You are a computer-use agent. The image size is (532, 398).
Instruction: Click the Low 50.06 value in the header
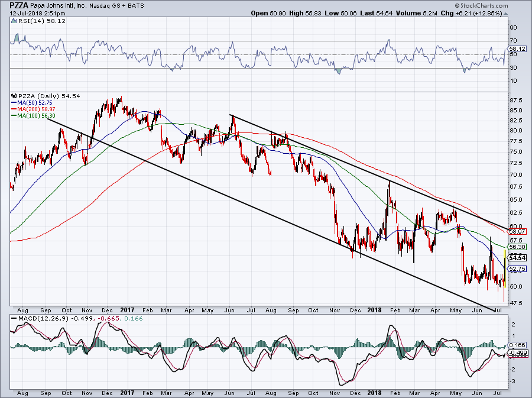(x=340, y=13)
